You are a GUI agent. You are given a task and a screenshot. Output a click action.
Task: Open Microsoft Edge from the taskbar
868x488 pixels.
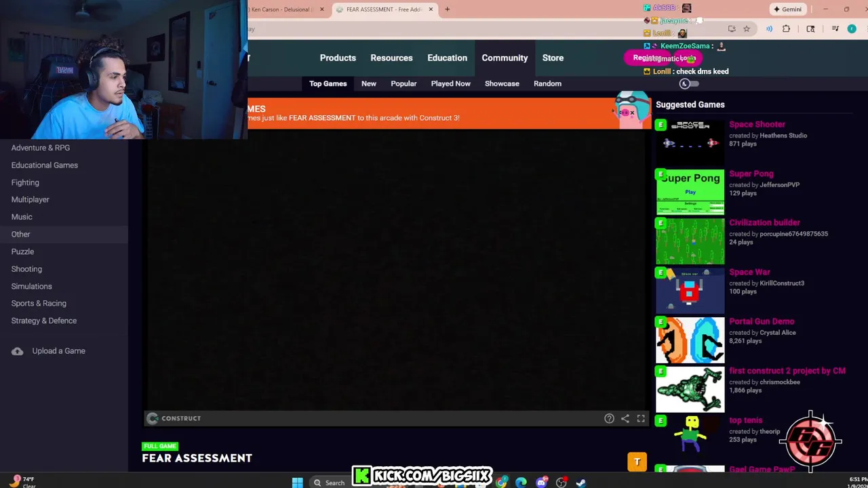click(x=521, y=483)
